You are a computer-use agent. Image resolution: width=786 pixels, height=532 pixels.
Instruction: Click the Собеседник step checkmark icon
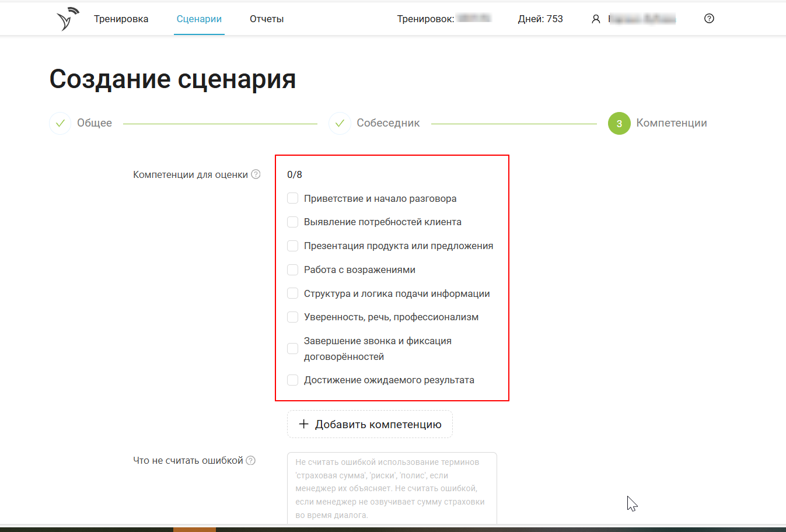point(340,123)
